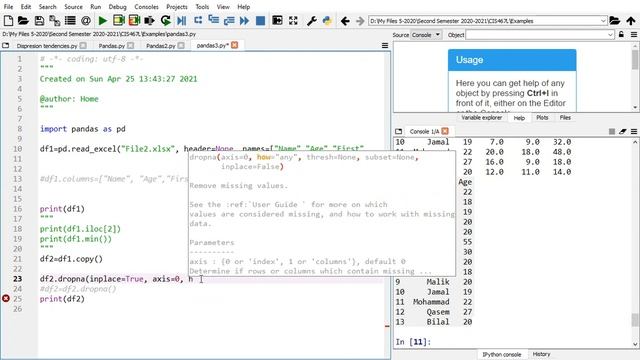
Task: Close the Console 1/A tab
Action: tap(445, 131)
